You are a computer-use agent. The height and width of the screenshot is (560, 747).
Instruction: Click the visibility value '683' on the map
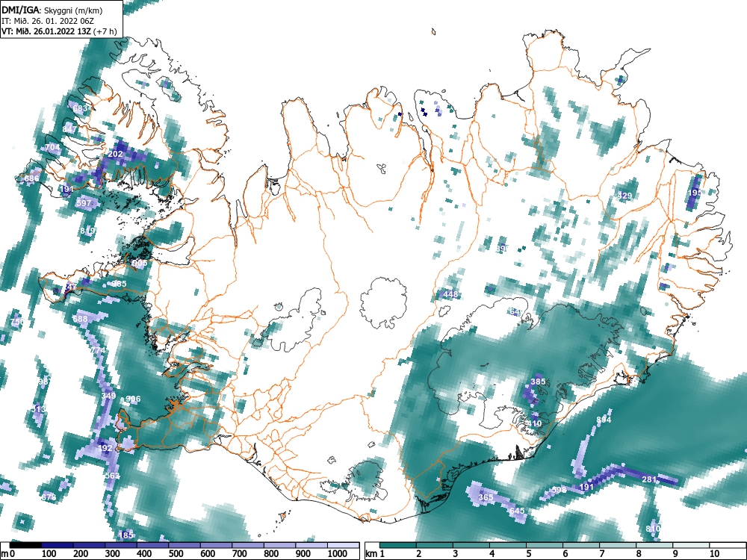tap(81, 108)
